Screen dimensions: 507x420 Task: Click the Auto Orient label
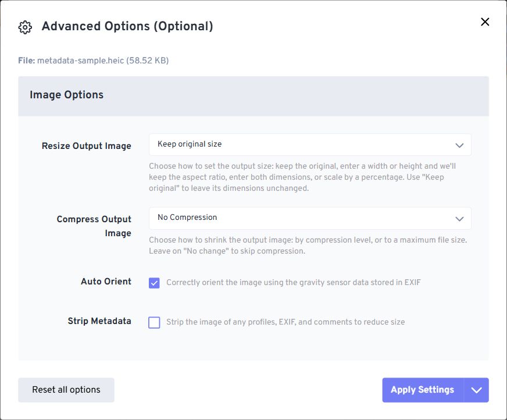pos(106,281)
